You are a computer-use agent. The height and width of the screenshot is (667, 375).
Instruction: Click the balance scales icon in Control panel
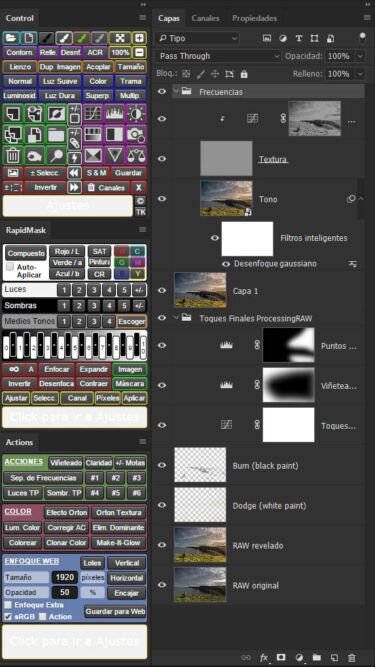pyautogui.click(x=136, y=155)
